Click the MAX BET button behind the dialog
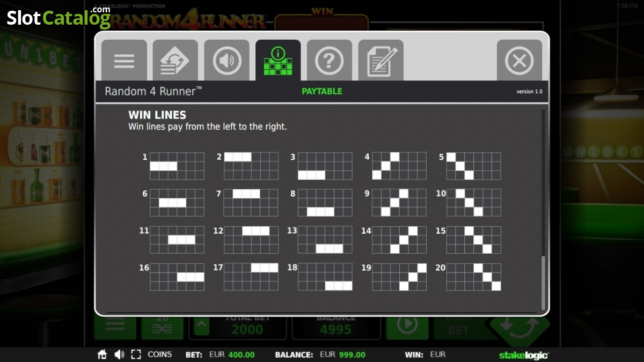Screen dimensions: 644x362 459,327
